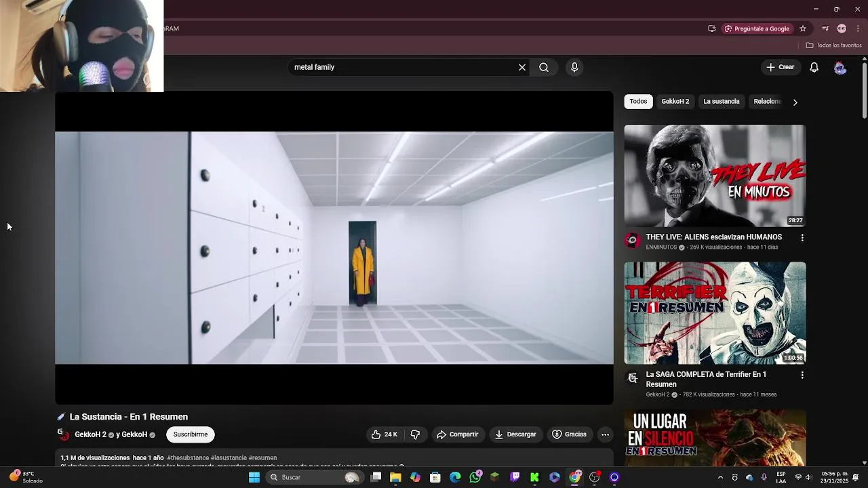Screen dimensions: 868x488
Task: Click Pregúntale a Google in address bar
Action: pos(757,28)
